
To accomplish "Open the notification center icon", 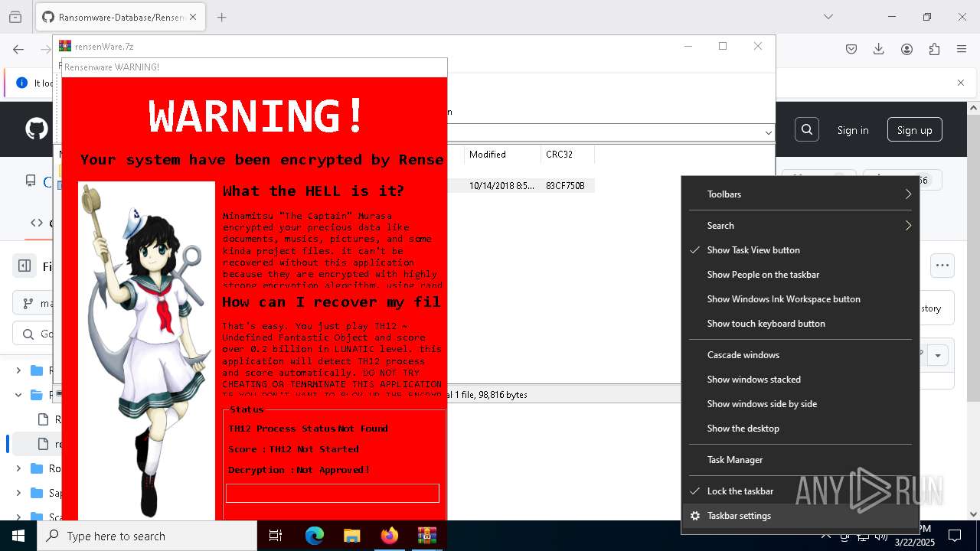I will [x=955, y=536].
